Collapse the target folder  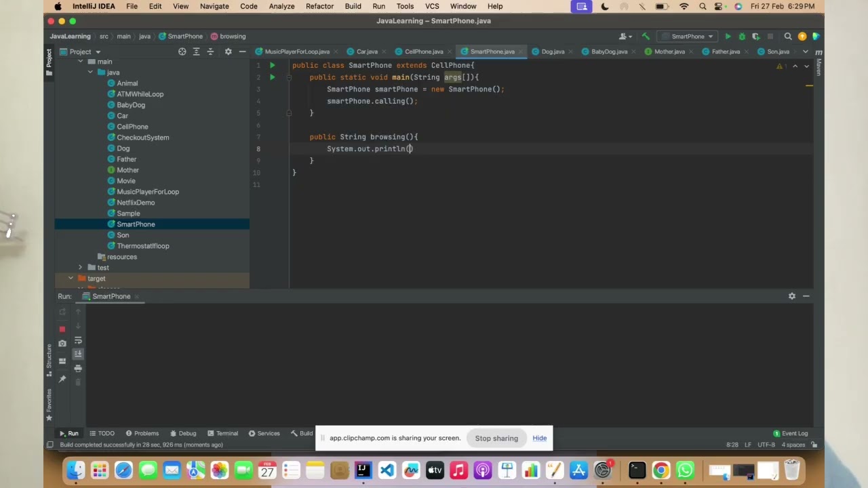point(71,279)
